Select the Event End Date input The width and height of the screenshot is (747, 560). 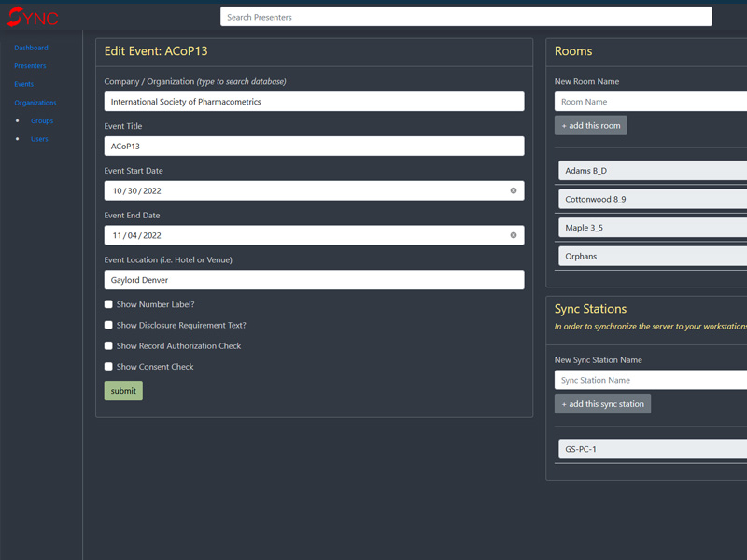[315, 235]
